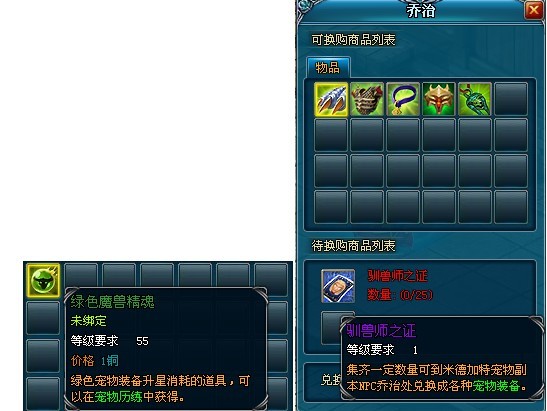The height and width of the screenshot is (411, 547).
Task: Click the last slot in bottom shop row
Action: click(511, 207)
